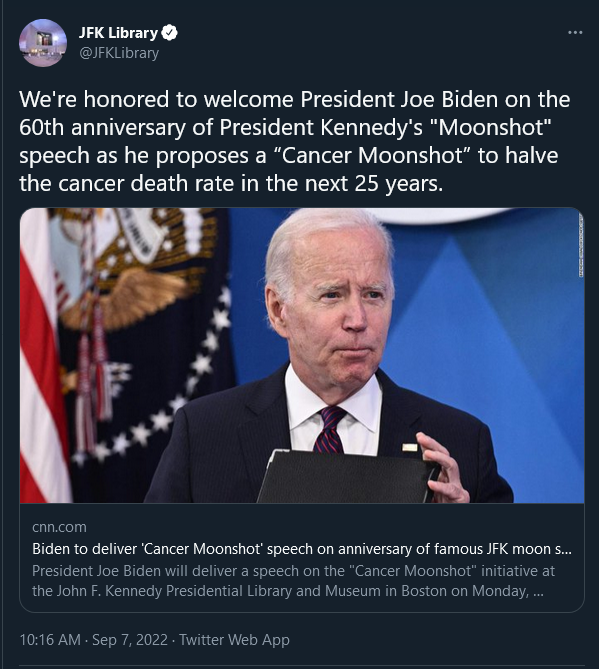Click the link card footer below the article description
This screenshot has height=669, width=599.
pyautogui.click(x=302, y=606)
